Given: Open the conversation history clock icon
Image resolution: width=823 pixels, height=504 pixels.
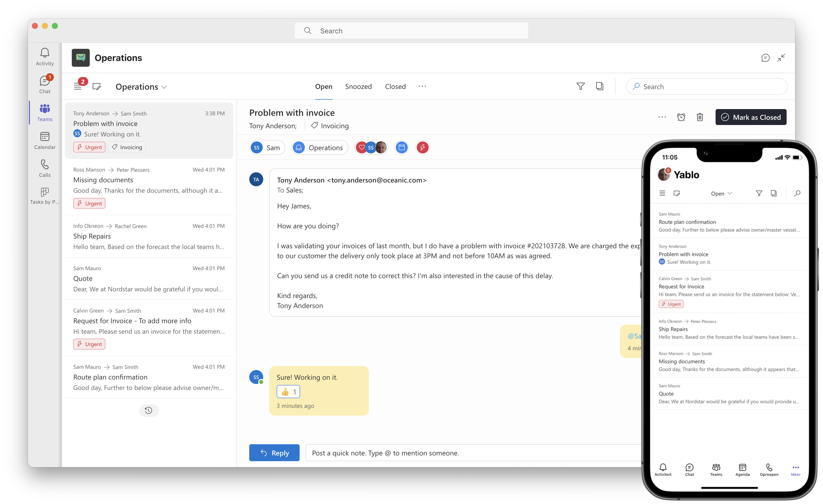Looking at the screenshot, I should coord(149,410).
